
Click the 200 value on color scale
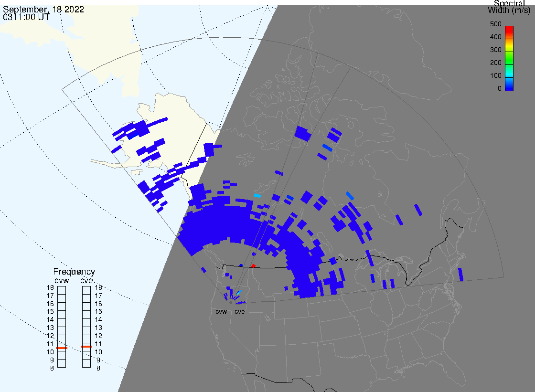pos(496,63)
